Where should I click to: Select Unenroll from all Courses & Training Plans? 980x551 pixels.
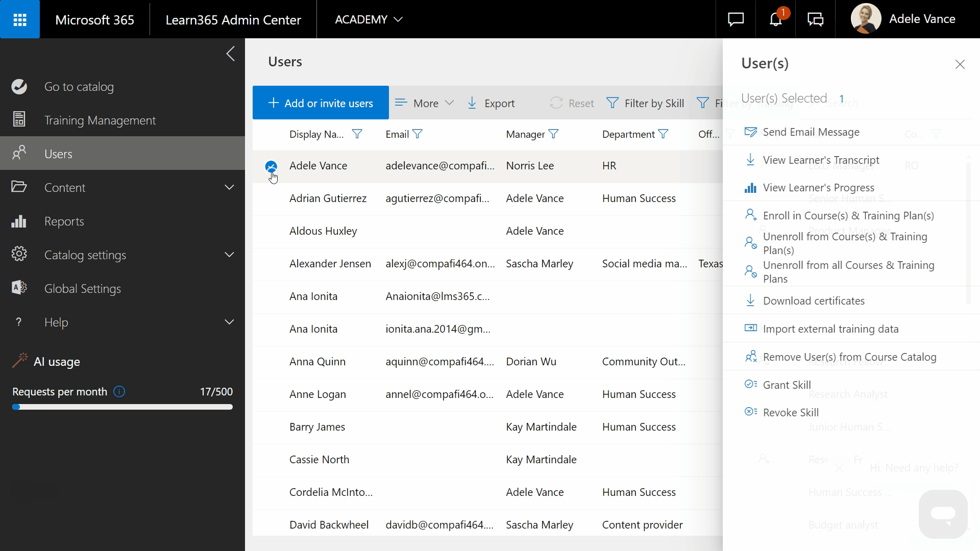pos(848,272)
